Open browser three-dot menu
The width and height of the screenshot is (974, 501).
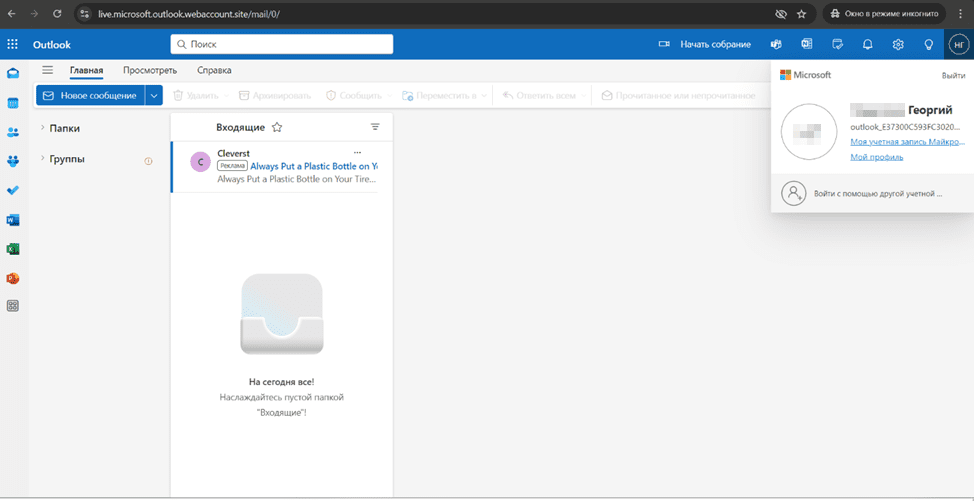point(961,14)
